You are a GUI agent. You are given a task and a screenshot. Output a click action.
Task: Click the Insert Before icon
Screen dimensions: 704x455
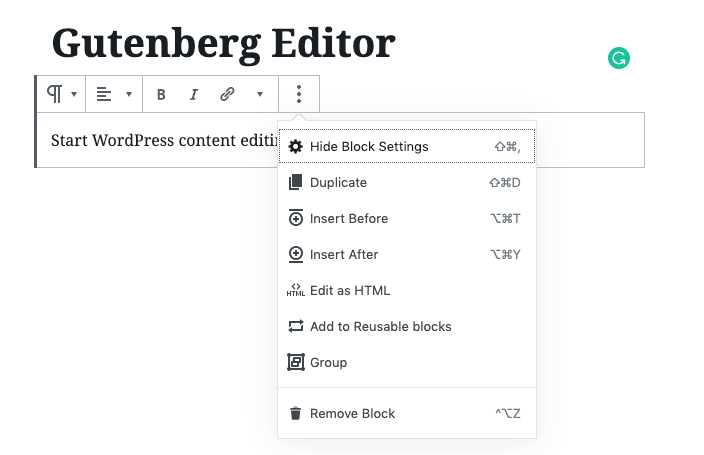click(x=295, y=218)
